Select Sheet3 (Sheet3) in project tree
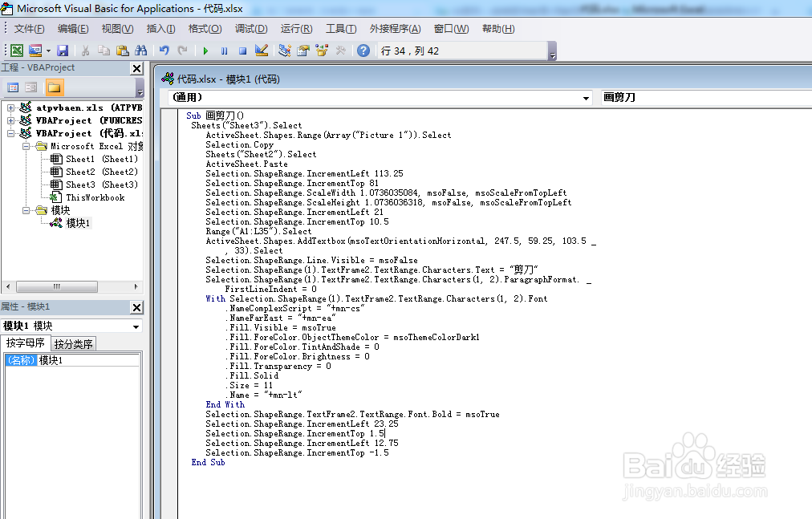The image size is (812, 519). pyautogui.click(x=101, y=185)
